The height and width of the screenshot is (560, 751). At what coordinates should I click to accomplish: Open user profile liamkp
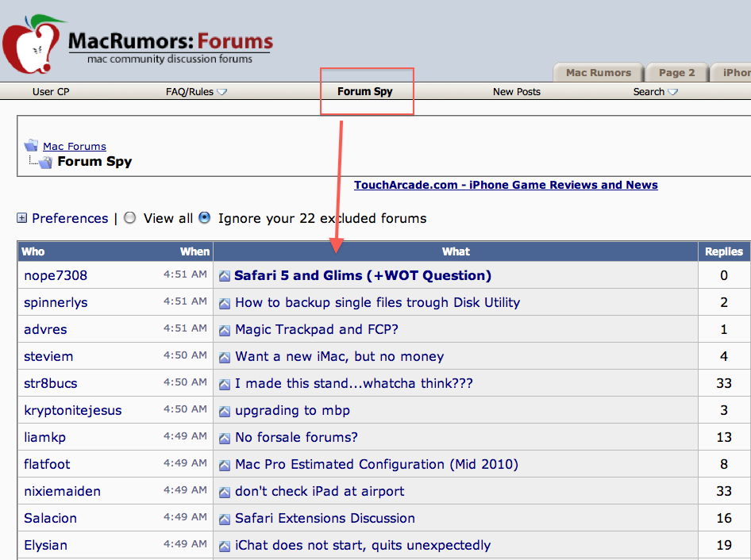point(45,438)
